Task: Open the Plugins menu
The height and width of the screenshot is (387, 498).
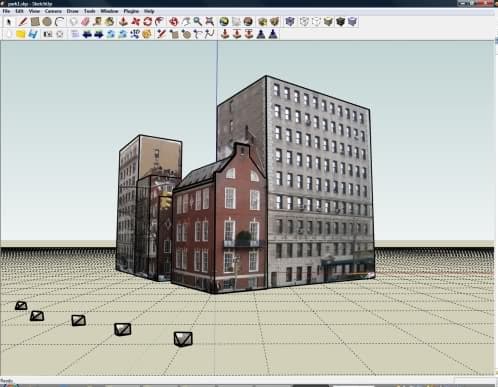Action: pos(131,11)
